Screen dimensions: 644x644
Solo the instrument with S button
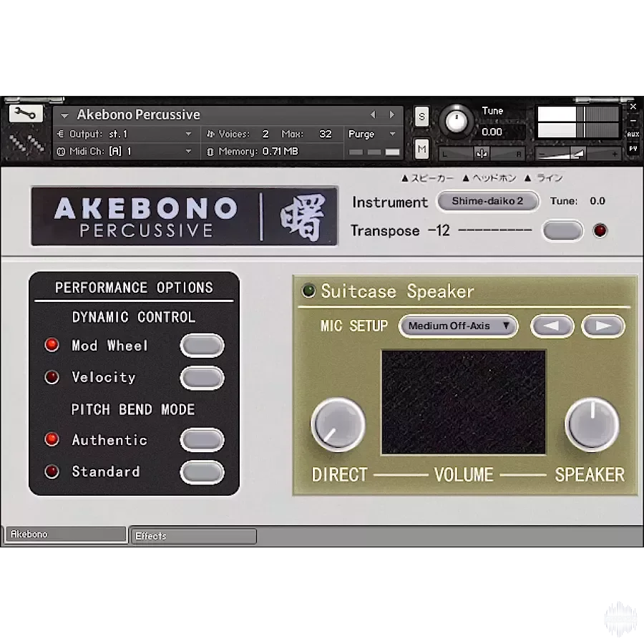tap(421, 117)
